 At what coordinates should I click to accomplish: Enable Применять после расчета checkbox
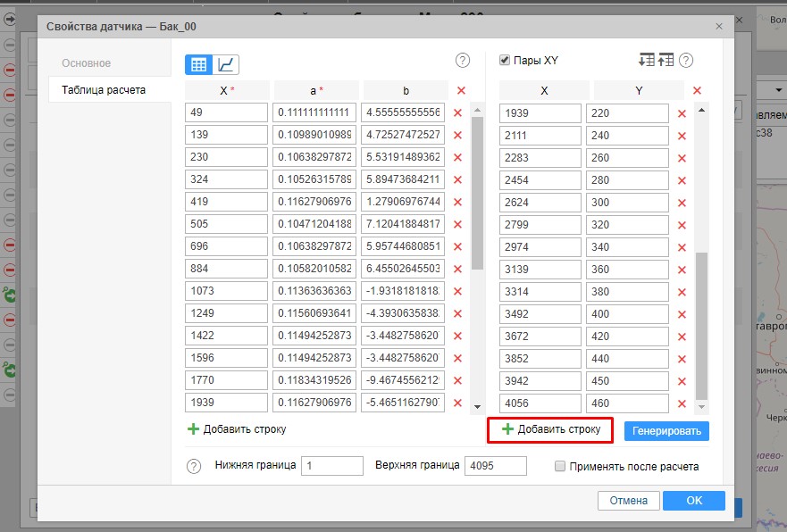click(560, 466)
